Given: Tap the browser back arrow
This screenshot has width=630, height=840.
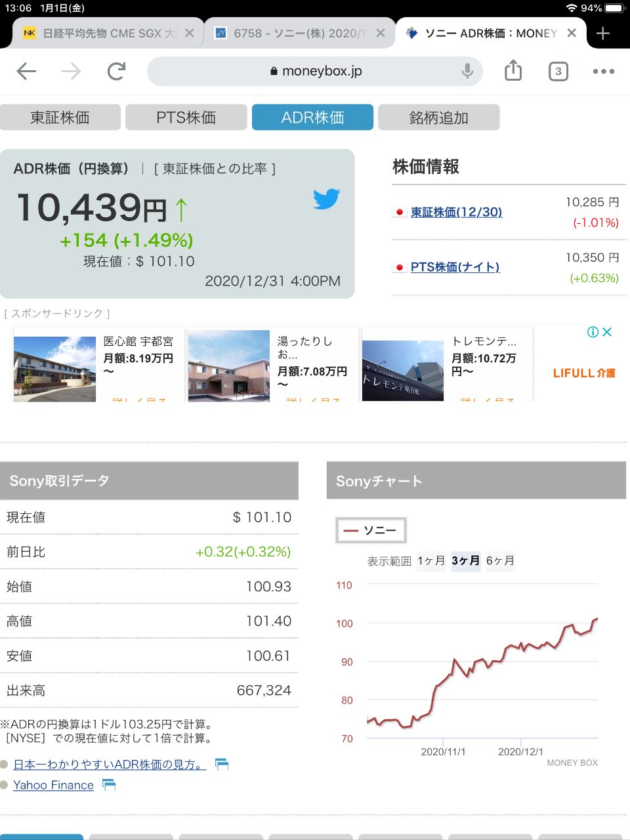Looking at the screenshot, I should point(26,71).
